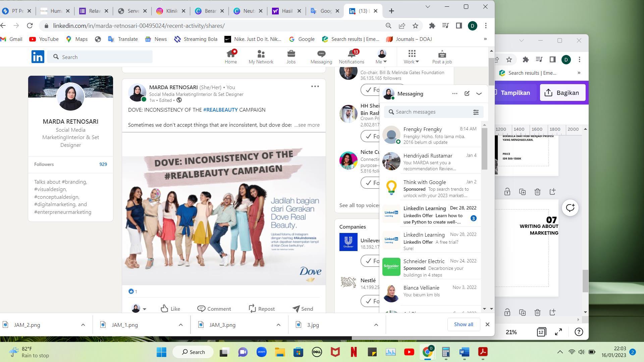The height and width of the screenshot is (362, 644).
Task: Open the post's three-dot options menu
Action: pos(315,86)
